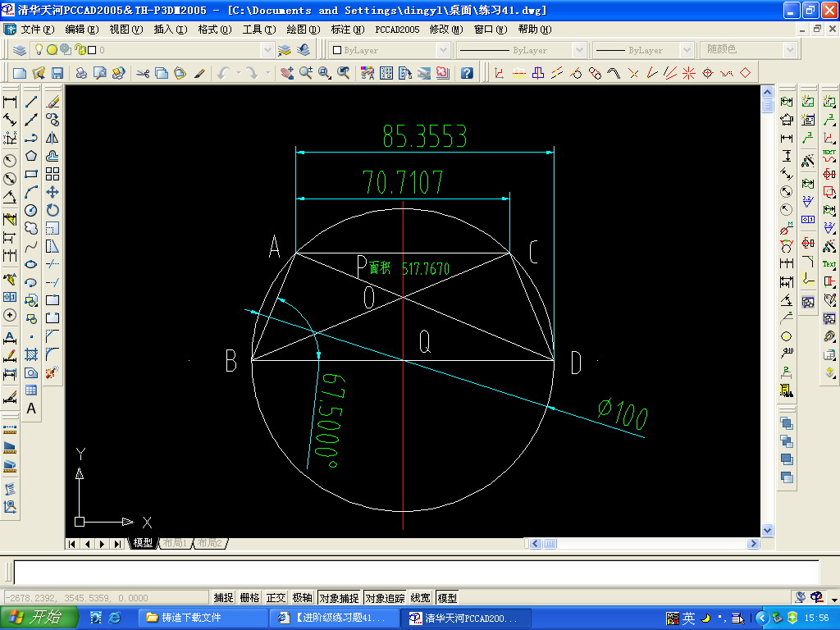
Task: Expand the color ByLayer dropdown
Action: click(x=443, y=50)
